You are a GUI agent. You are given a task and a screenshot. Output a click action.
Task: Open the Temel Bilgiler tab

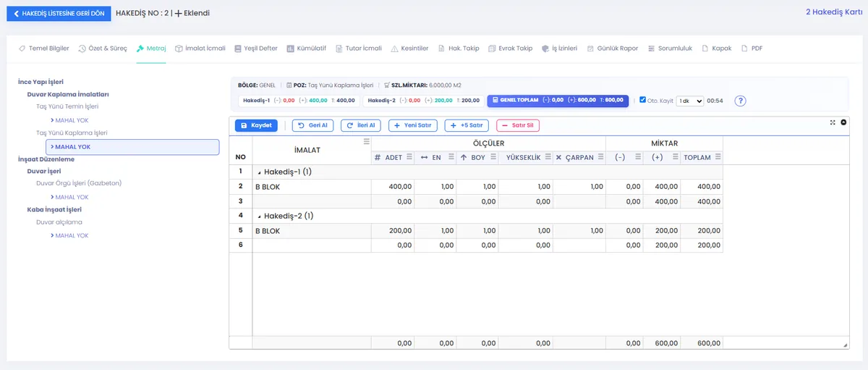44,49
